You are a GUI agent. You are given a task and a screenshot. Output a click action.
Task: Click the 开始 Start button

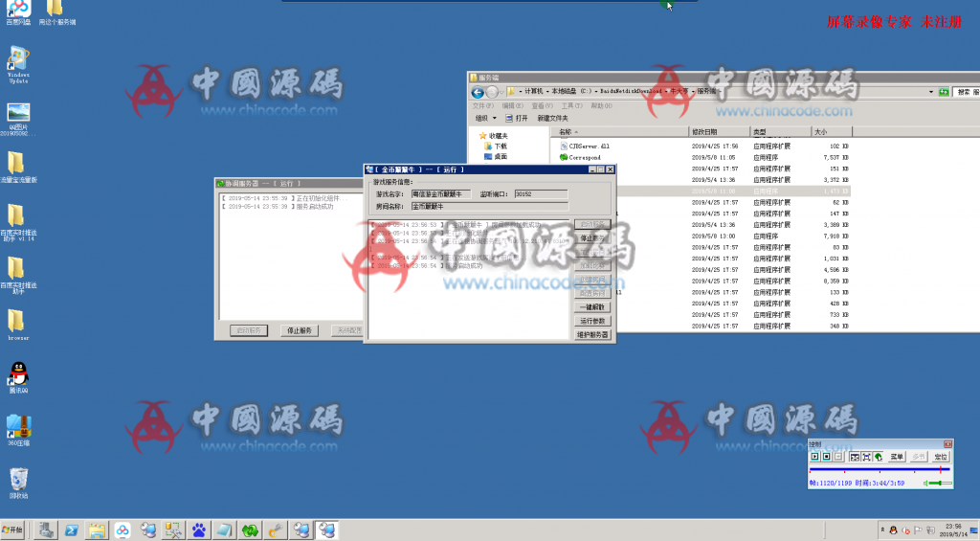pyautogui.click(x=12, y=530)
